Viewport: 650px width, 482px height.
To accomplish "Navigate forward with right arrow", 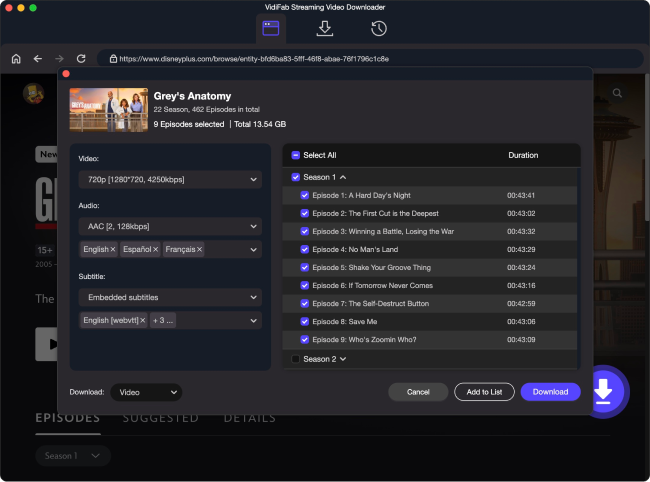I will [x=60, y=59].
